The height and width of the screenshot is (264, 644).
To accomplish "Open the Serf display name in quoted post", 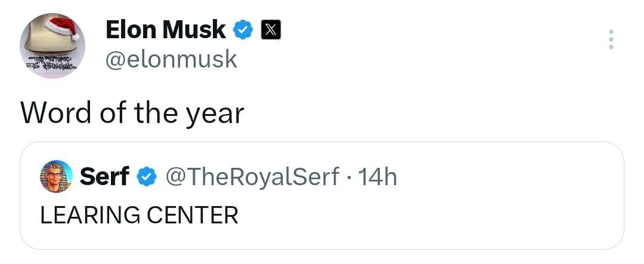I will click(x=104, y=177).
